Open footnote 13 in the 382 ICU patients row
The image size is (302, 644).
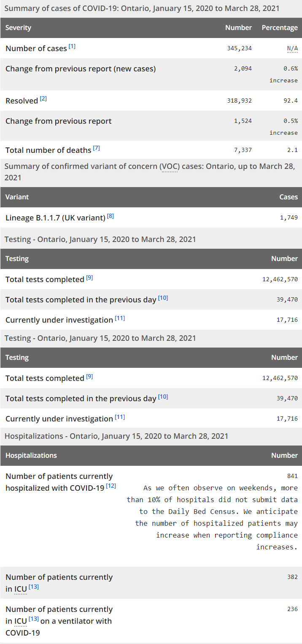[x=33, y=587]
